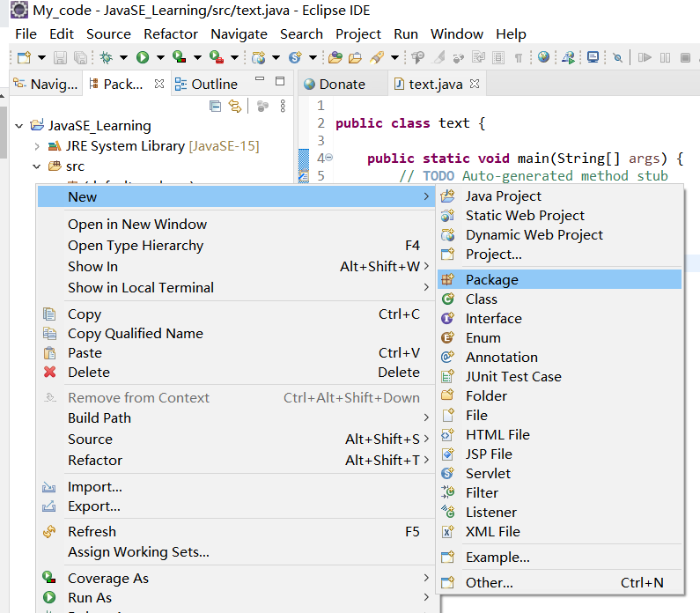700x613 pixels.
Task: Close the text.java editor tab
Action: click(475, 84)
